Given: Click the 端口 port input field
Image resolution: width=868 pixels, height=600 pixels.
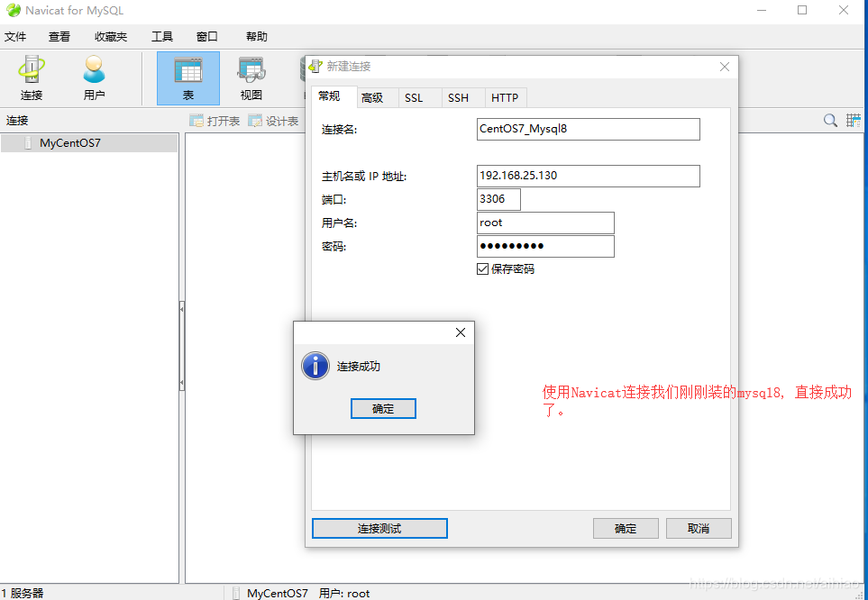Looking at the screenshot, I should point(498,199).
